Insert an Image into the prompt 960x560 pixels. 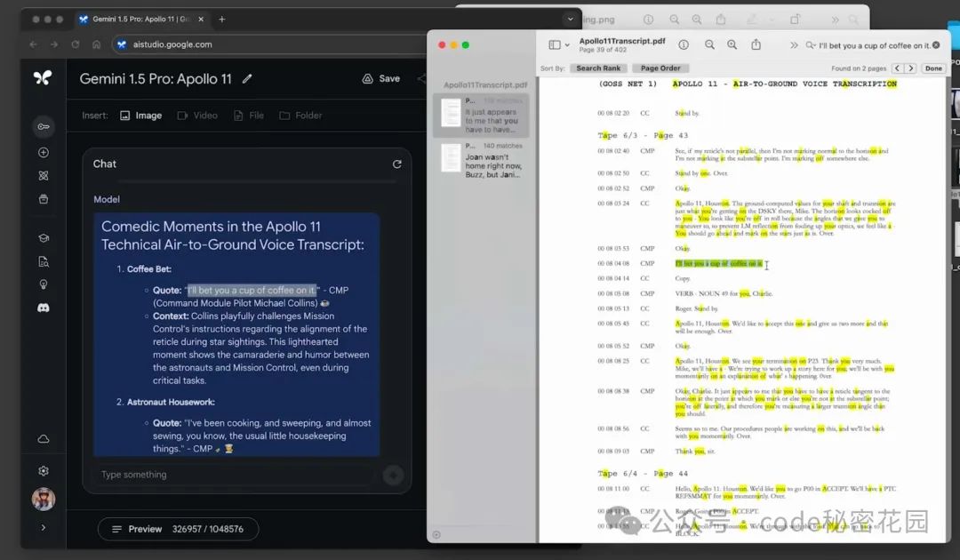141,115
